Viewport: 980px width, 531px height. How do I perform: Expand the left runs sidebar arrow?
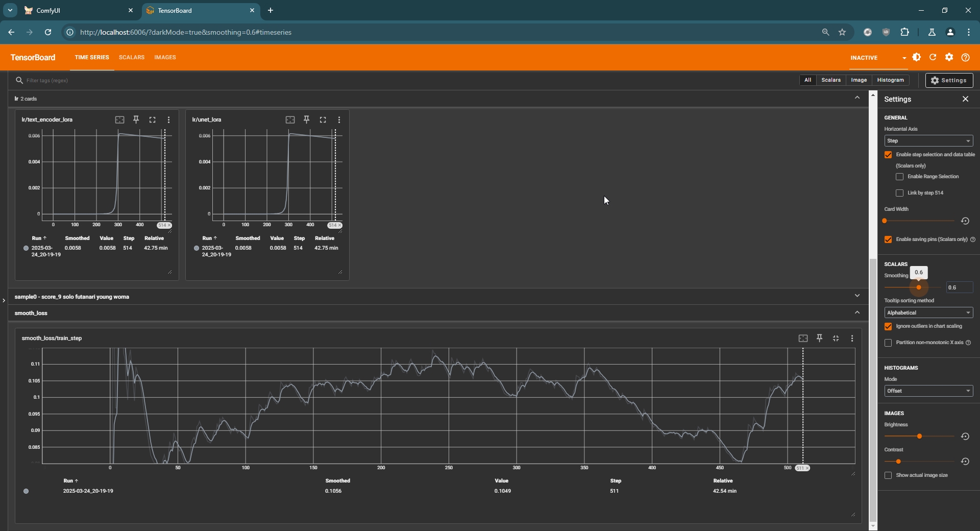4,300
